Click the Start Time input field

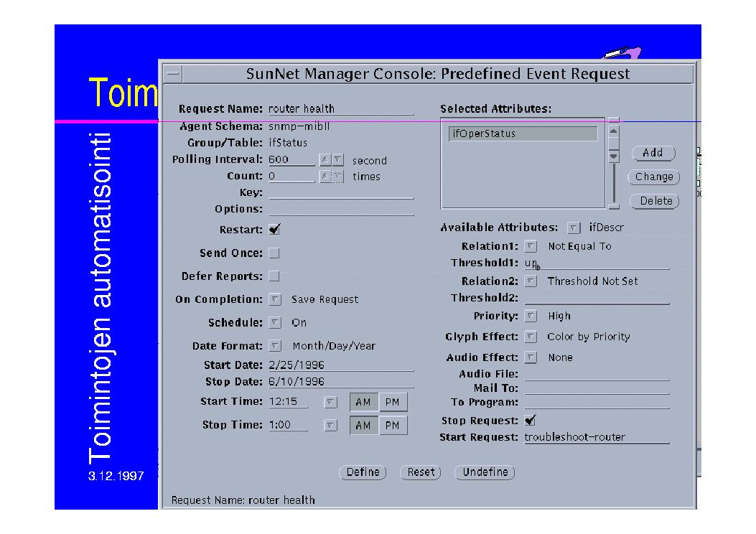[289, 402]
